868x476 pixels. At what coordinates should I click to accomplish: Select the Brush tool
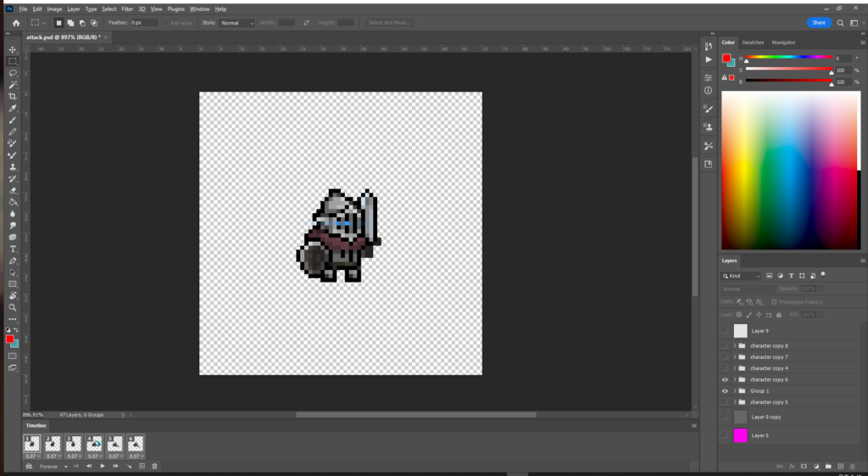click(12, 120)
